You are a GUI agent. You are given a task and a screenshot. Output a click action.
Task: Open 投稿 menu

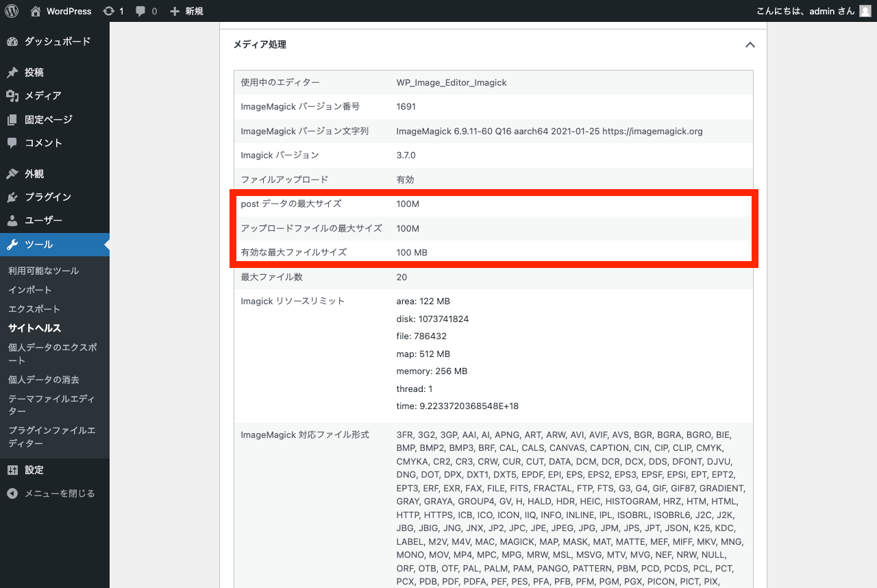pyautogui.click(x=55, y=72)
